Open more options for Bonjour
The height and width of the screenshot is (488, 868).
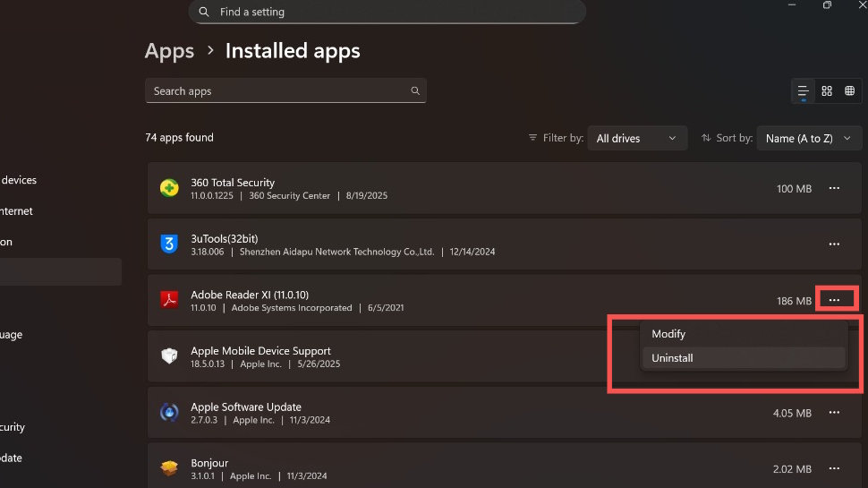pyautogui.click(x=834, y=468)
